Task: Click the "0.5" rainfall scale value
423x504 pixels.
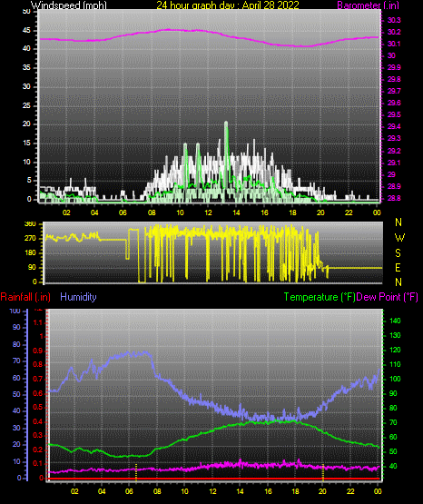Action: click(x=38, y=407)
